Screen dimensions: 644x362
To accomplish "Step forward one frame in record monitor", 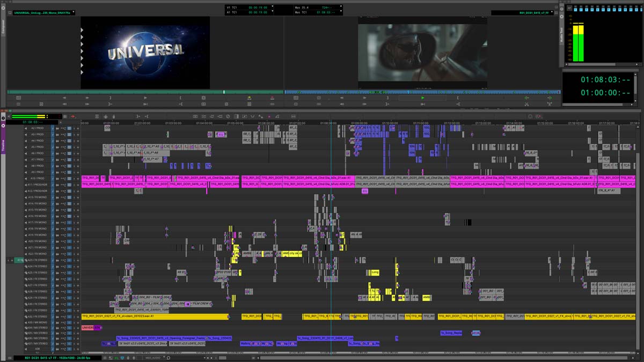I will [x=364, y=98].
